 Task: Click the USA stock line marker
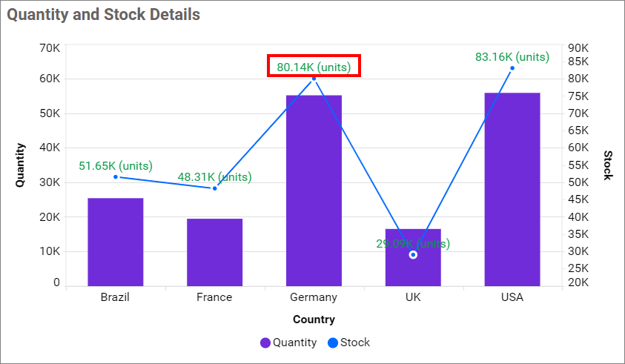[512, 68]
